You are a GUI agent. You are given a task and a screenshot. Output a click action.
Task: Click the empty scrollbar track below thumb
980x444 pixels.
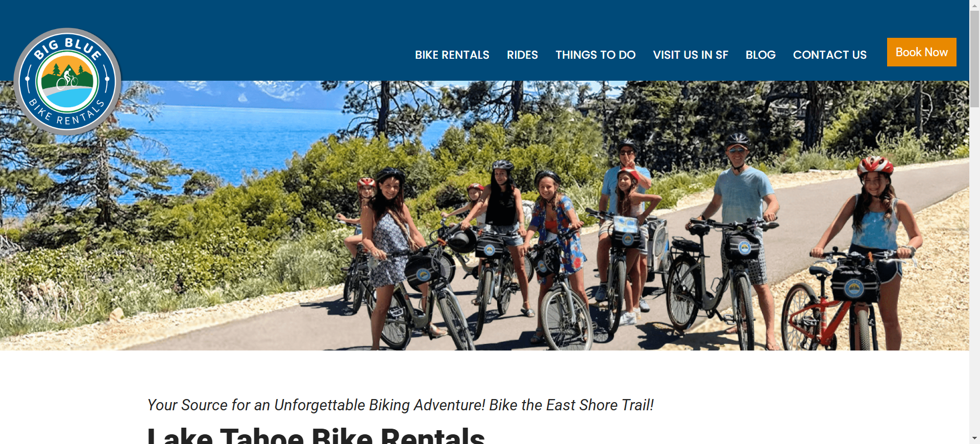[x=974, y=271]
